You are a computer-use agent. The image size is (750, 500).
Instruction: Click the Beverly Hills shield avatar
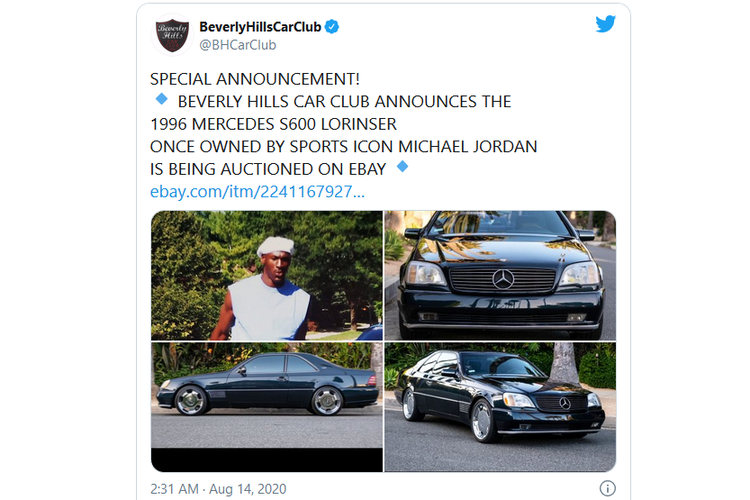[x=173, y=35]
